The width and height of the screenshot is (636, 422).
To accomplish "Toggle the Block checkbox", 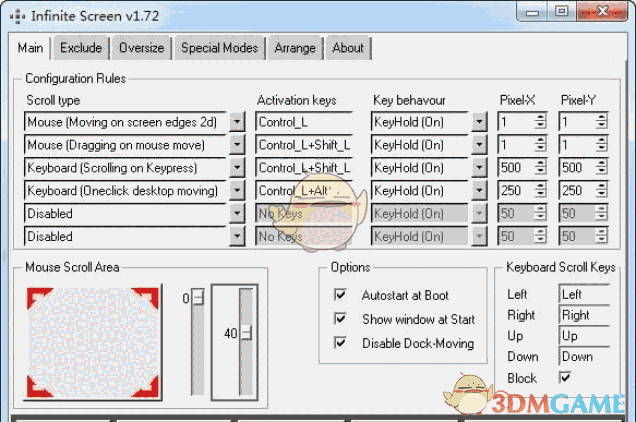I will point(565,378).
